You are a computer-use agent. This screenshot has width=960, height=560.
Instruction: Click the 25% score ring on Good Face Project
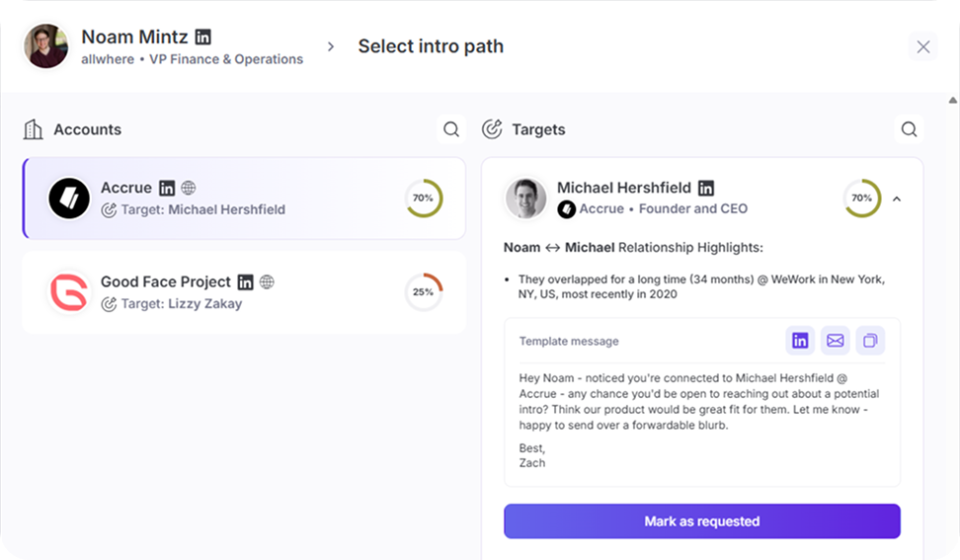424,292
